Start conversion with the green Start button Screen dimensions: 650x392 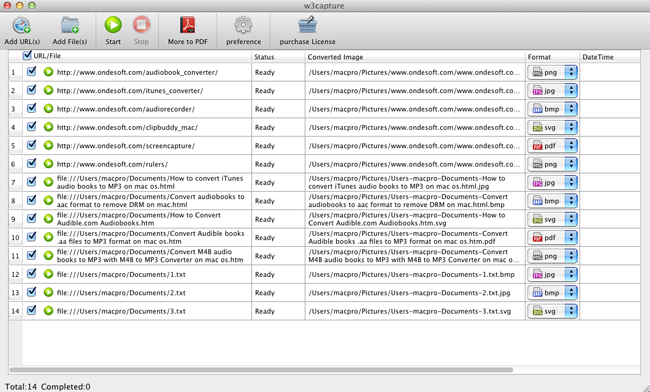113,25
